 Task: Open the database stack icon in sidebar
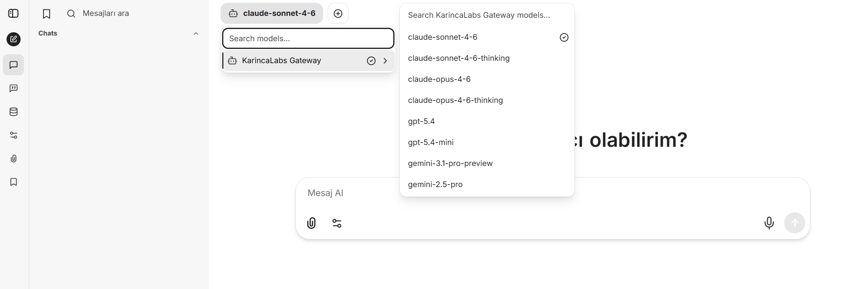pos(14,112)
